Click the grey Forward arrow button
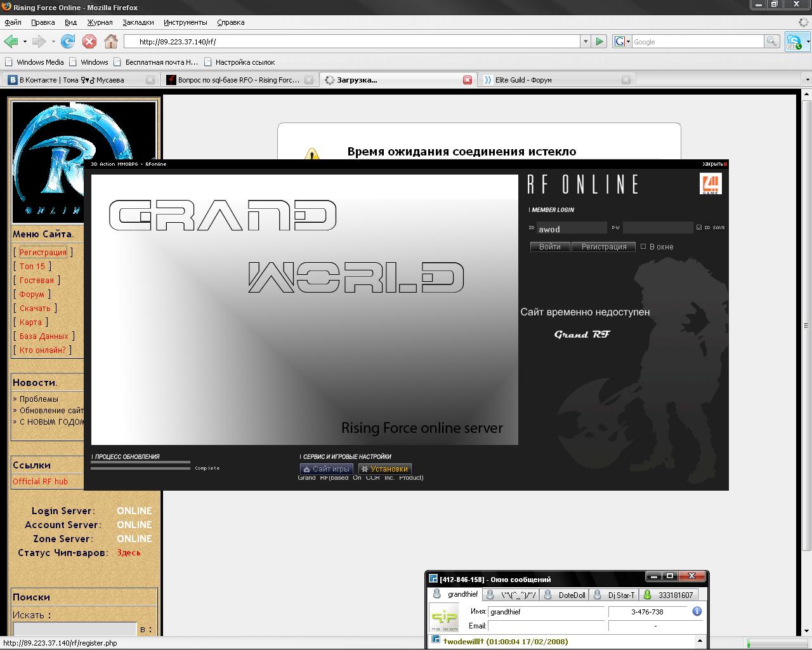The width and height of the screenshot is (812, 650). coord(39,41)
